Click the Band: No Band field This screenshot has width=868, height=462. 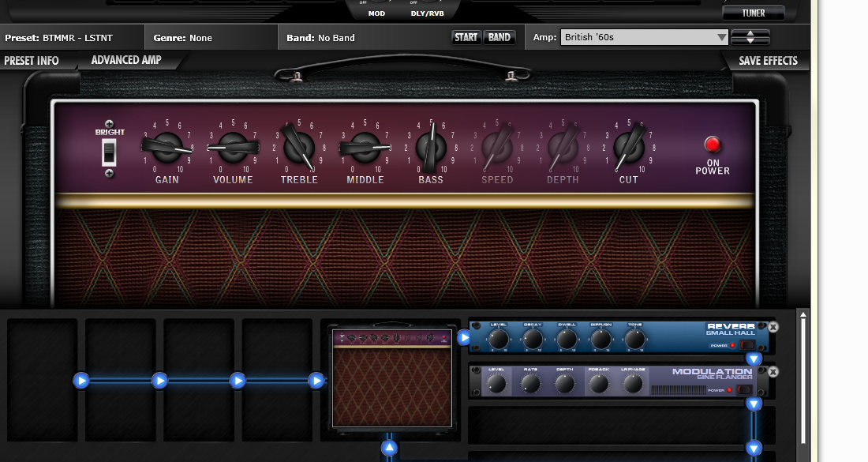coord(320,38)
